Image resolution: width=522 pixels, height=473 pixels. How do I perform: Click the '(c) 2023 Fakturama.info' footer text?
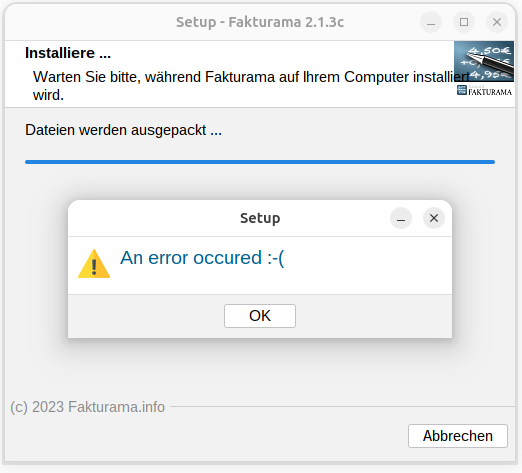pyautogui.click(x=88, y=407)
